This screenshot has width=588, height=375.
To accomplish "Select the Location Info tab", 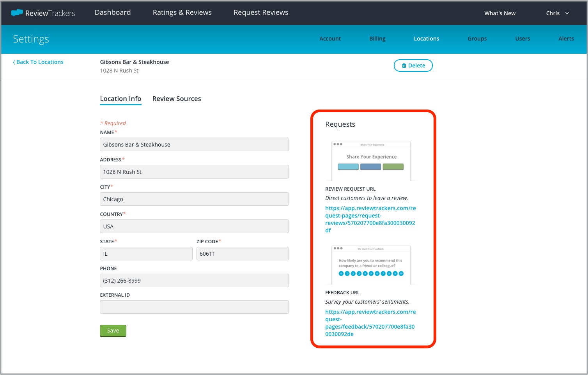I will 120,99.
